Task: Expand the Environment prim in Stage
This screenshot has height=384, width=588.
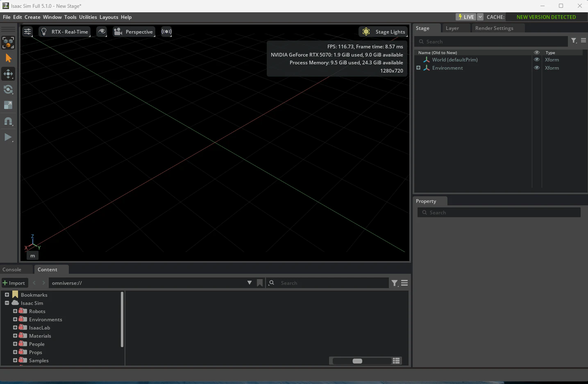Action: point(418,68)
